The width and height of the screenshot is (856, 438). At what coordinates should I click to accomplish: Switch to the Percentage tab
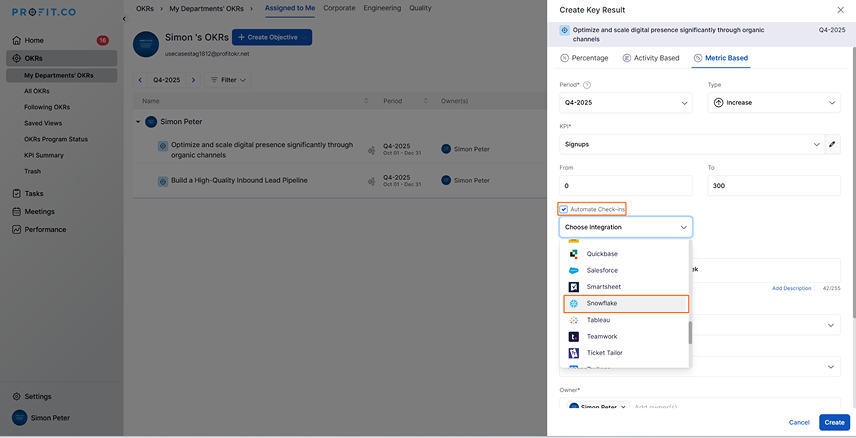584,58
